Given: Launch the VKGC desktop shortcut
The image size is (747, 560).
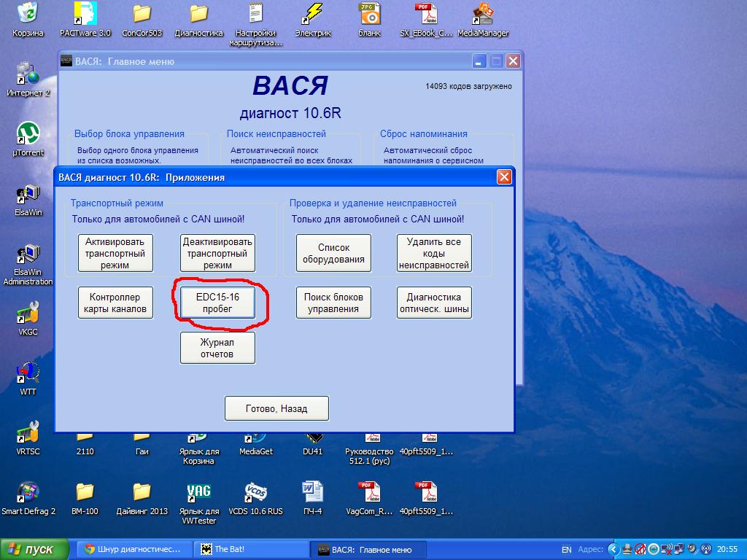Looking at the screenshot, I should coord(28,319).
